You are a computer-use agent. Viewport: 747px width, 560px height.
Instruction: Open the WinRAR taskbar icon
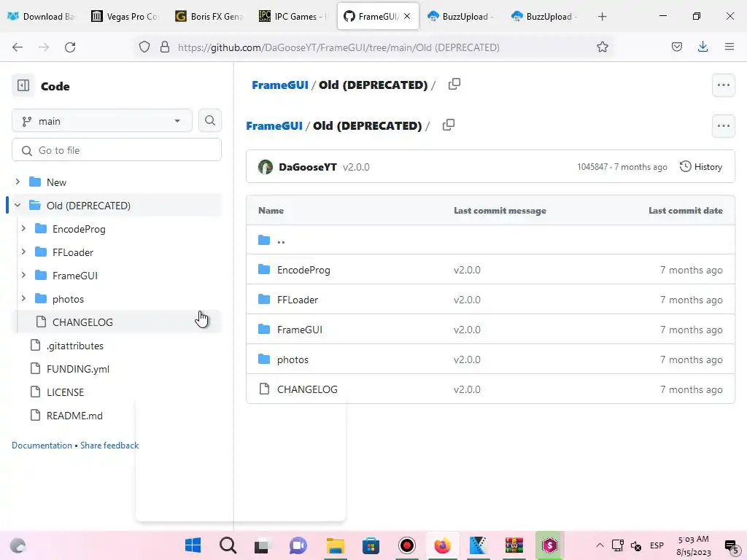[x=514, y=545]
